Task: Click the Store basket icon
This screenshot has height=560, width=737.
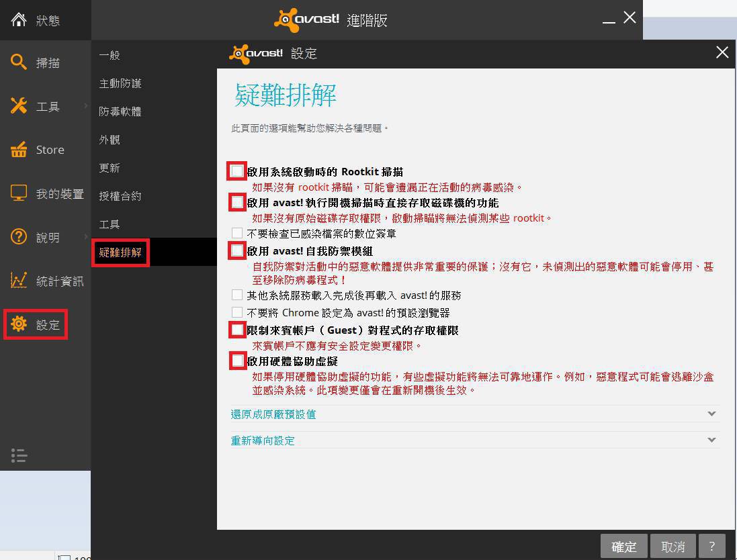Action: [x=19, y=149]
